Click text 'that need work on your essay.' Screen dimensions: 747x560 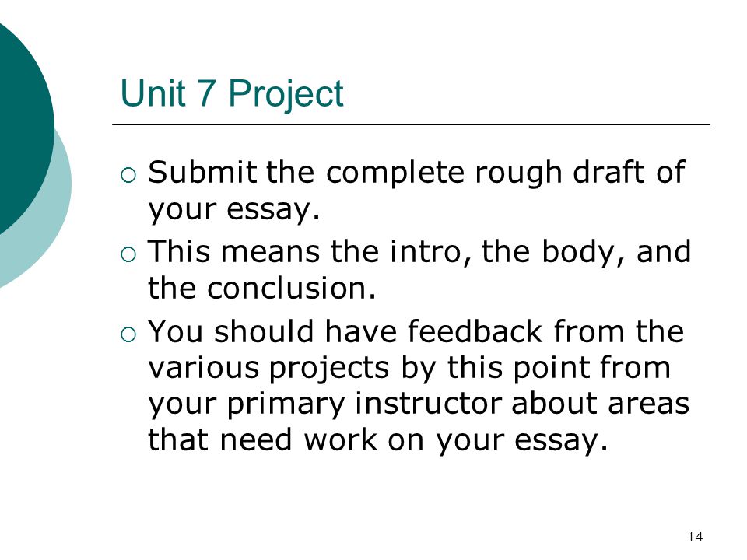[x=378, y=441]
